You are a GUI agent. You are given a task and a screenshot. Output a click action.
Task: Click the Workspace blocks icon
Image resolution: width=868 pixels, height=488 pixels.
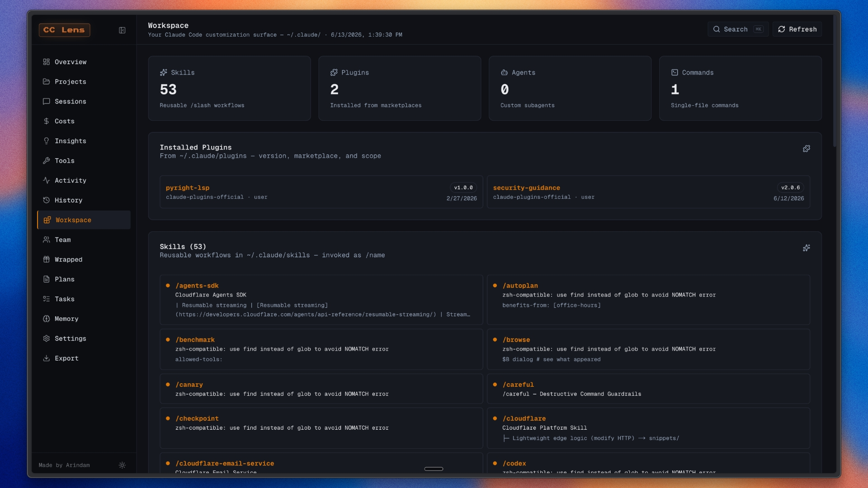pos(47,220)
